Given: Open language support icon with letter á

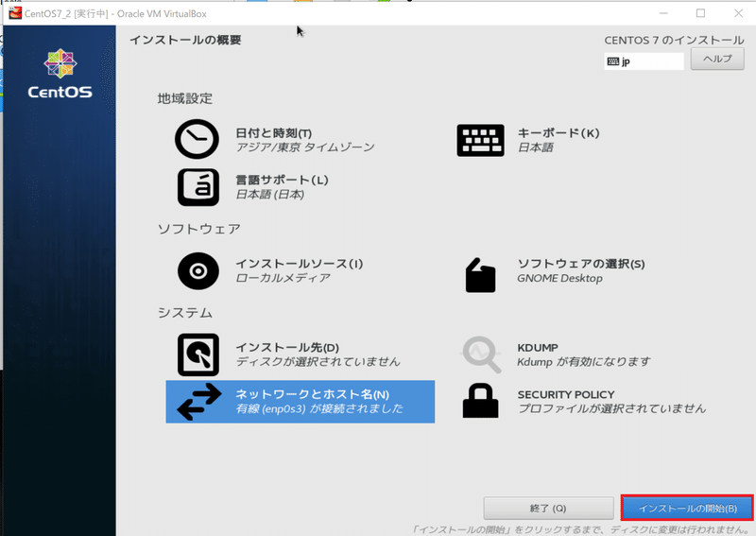Looking at the screenshot, I should click(198, 187).
